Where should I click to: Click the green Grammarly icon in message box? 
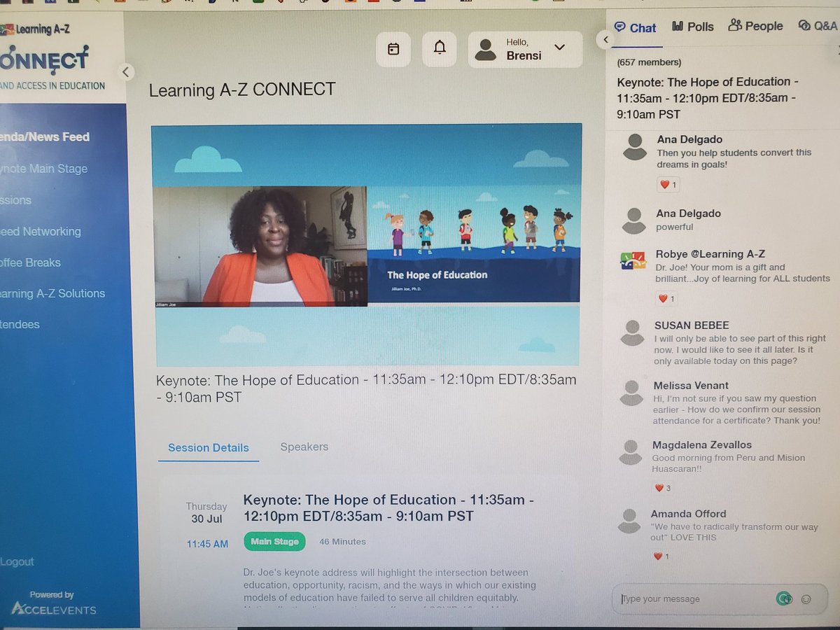(x=784, y=598)
